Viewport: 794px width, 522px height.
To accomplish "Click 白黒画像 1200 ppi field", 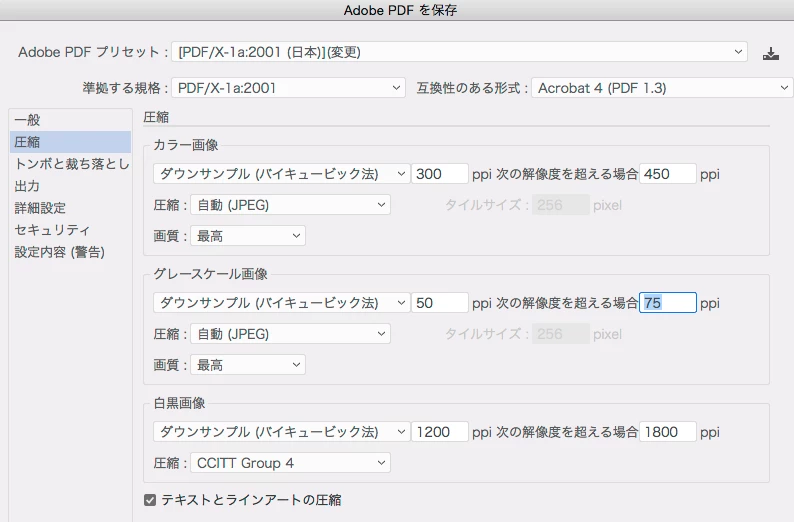I will click(x=440, y=432).
